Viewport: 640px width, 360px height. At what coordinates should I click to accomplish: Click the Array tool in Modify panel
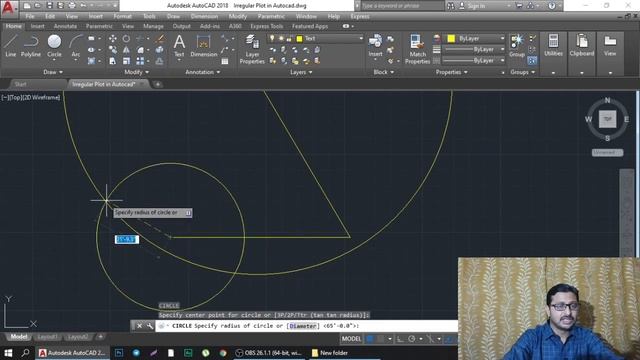pos(140,61)
